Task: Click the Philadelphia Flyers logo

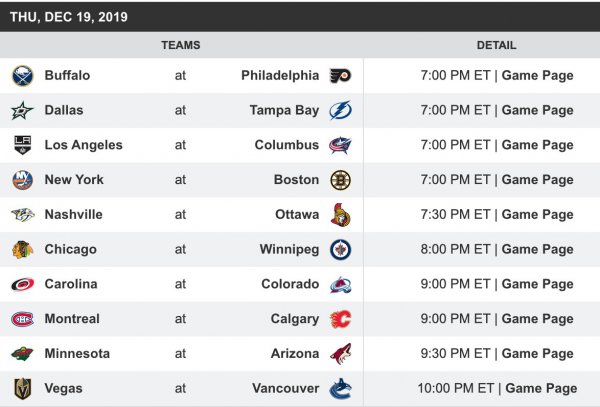Action: 340,76
